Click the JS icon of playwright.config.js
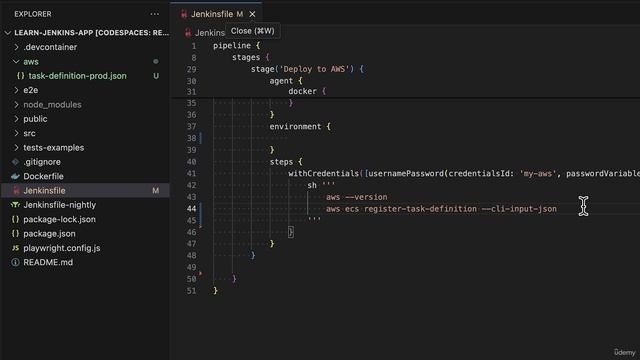The image size is (640, 360). click(16, 248)
